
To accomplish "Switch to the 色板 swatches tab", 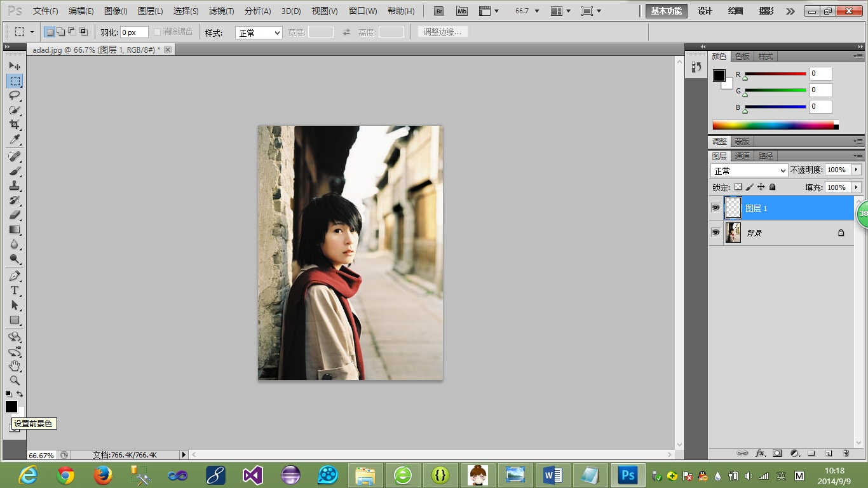I will (742, 57).
